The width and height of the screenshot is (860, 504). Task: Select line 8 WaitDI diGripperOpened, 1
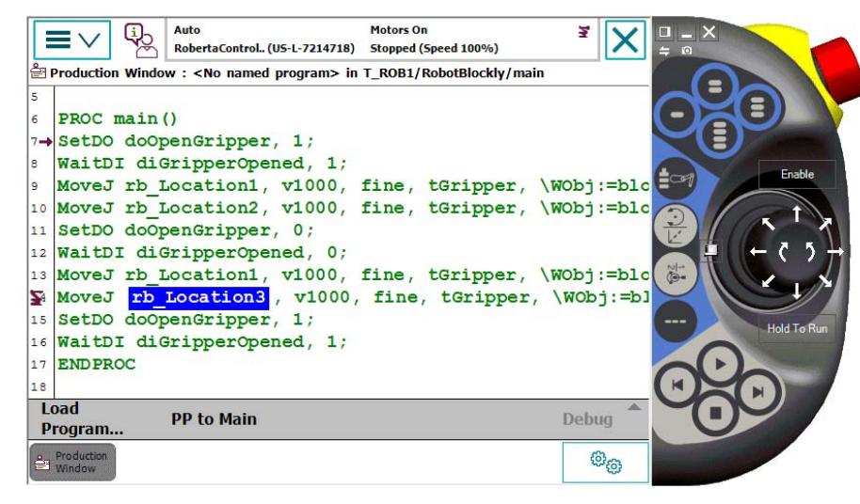point(202,164)
